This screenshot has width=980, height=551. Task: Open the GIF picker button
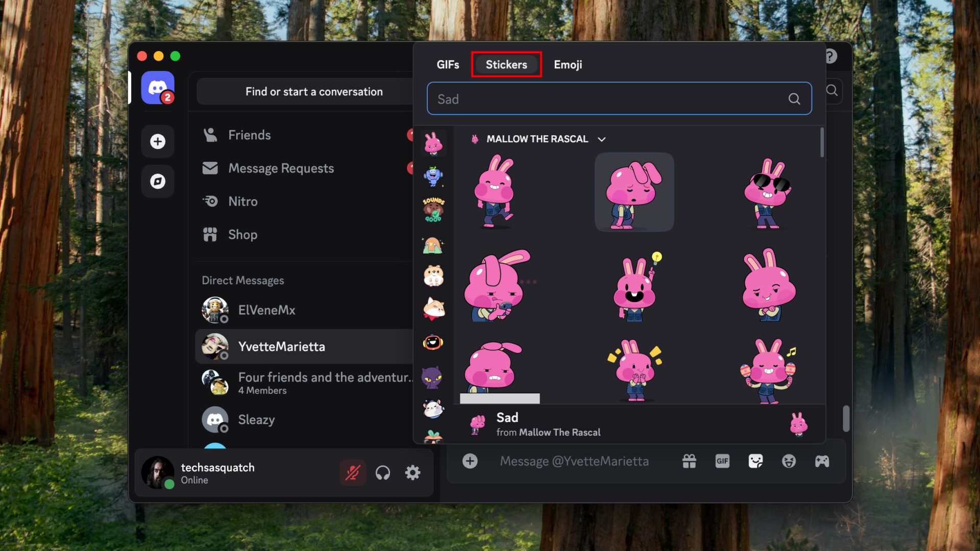tap(722, 461)
